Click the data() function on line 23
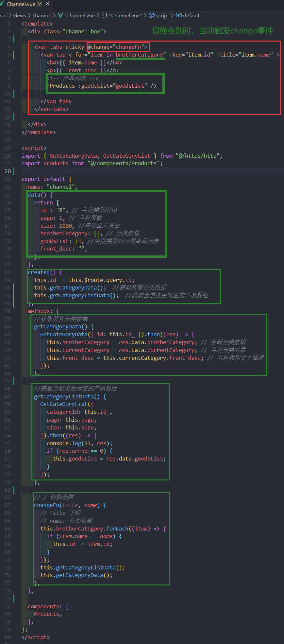Screen dimensions: 284x644 point(37,195)
